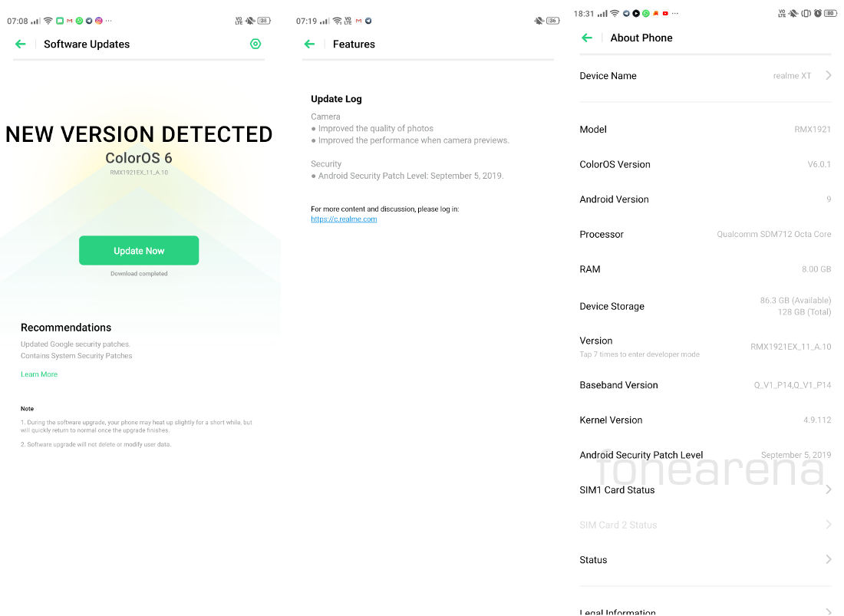Tap the vibrate mode icon in status bar
Image resolution: width=844 pixels, height=616 pixels.
806,14
